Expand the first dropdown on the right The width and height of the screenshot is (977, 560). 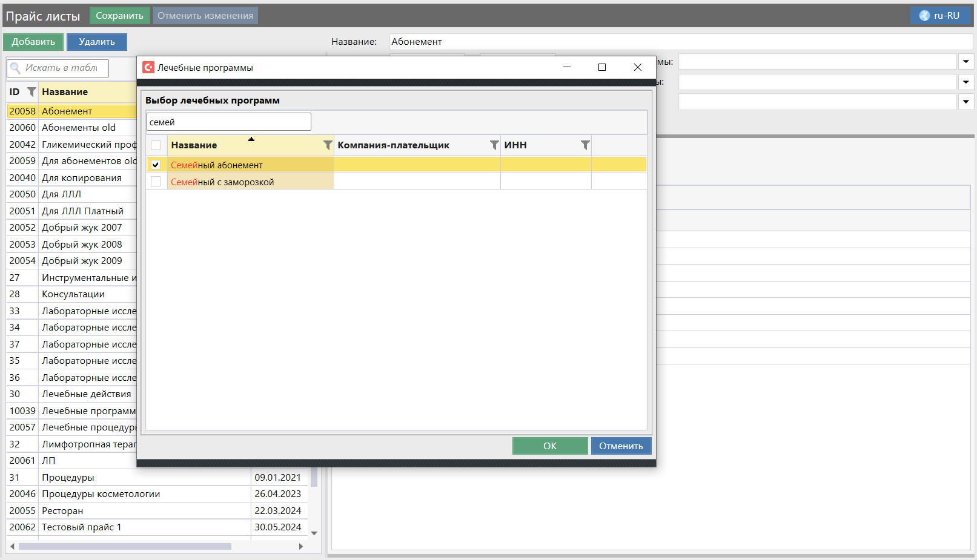point(966,62)
